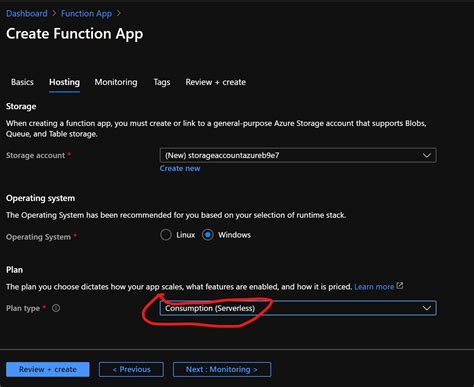Screen dimensions: 474x387
Task: Click the Storage section heading
Action: [x=21, y=106]
